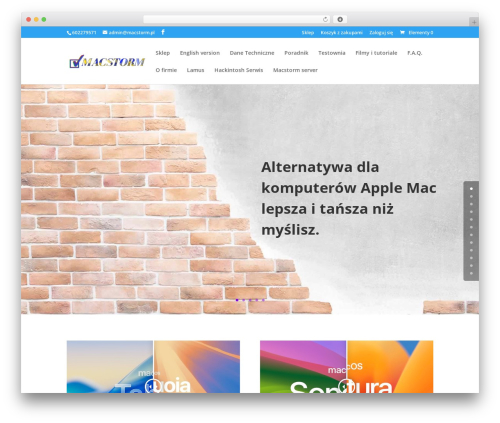Open Sklep in the main navigation menu
500x423 pixels.
coord(163,53)
